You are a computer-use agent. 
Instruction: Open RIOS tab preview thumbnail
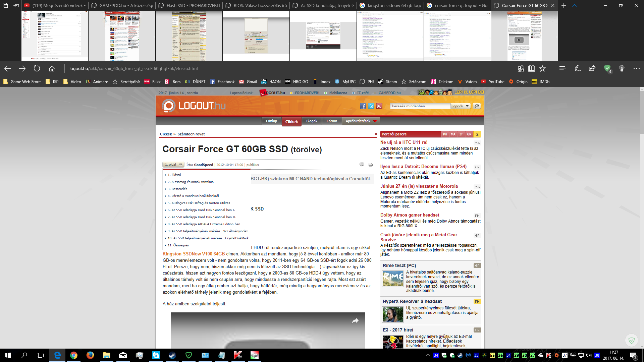(256, 36)
